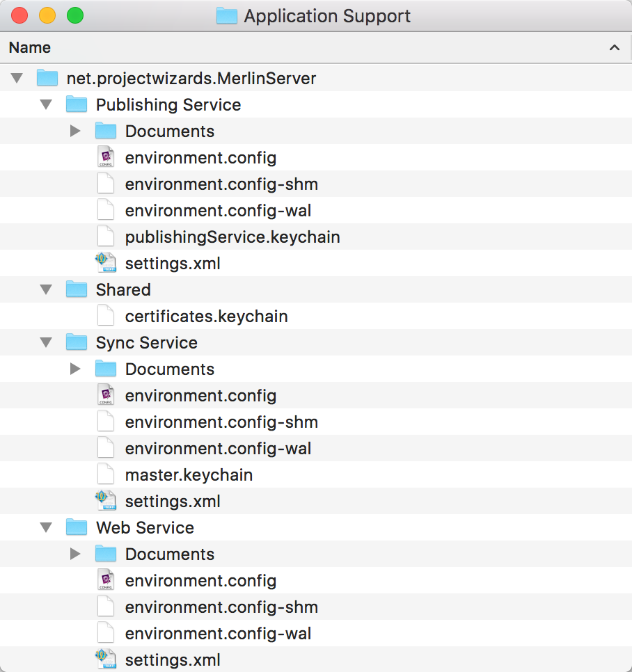Click settings.xml icon under Web Service
Viewport: 632px width, 672px height.
pos(106,659)
